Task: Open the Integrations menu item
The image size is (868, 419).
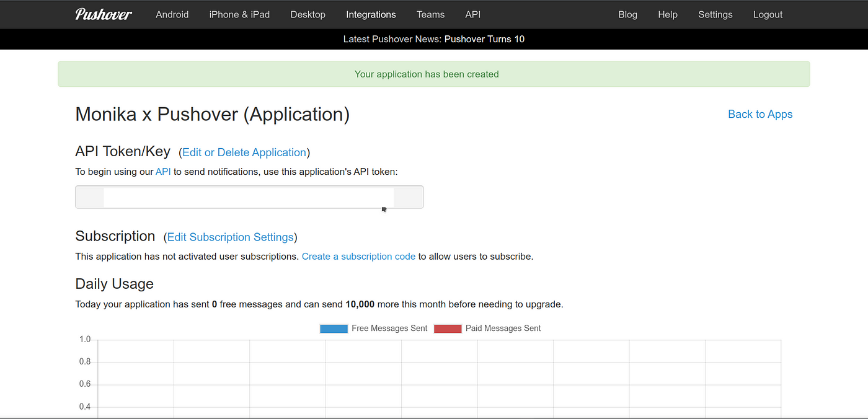Action: 371,14
